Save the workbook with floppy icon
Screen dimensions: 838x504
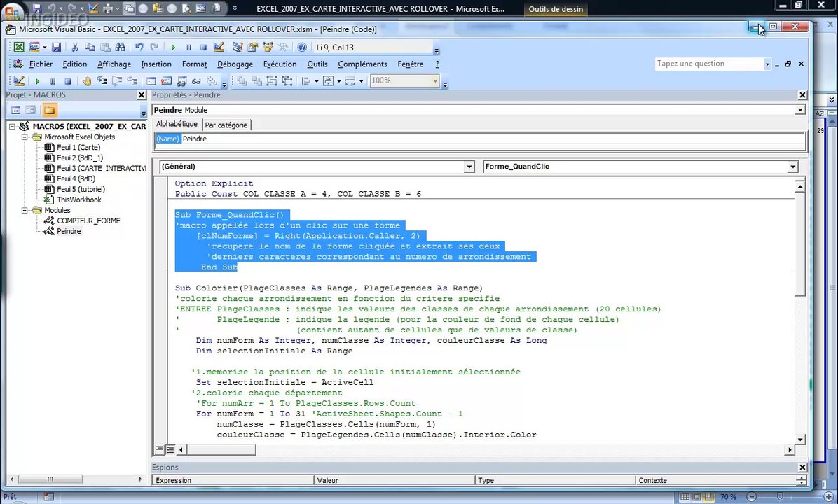pyautogui.click(x=56, y=48)
